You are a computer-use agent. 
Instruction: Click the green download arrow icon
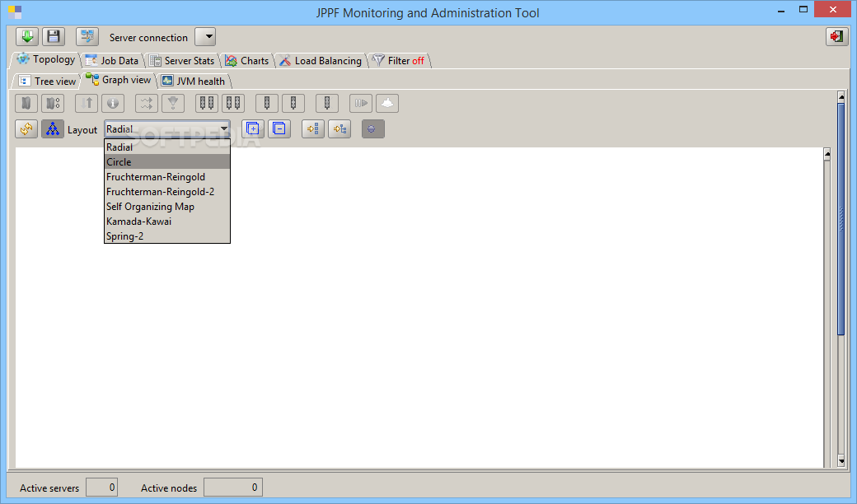26,37
